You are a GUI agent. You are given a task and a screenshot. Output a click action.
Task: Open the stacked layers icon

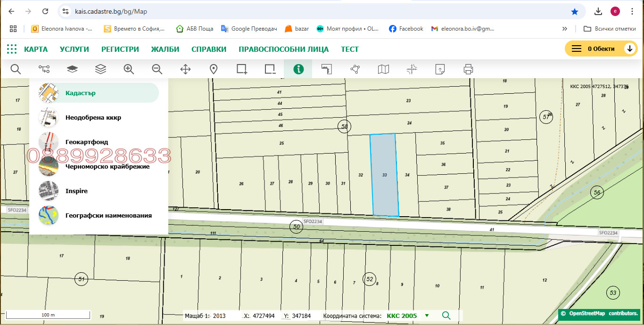[100, 69]
